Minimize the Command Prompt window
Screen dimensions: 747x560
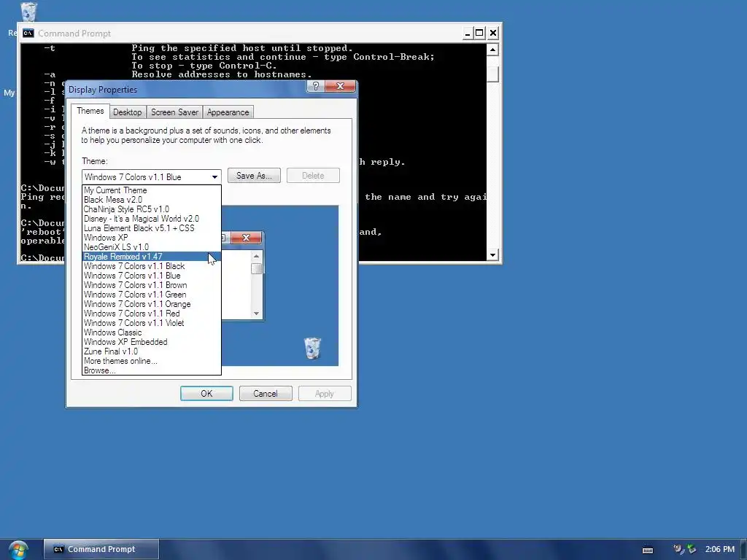468,33
